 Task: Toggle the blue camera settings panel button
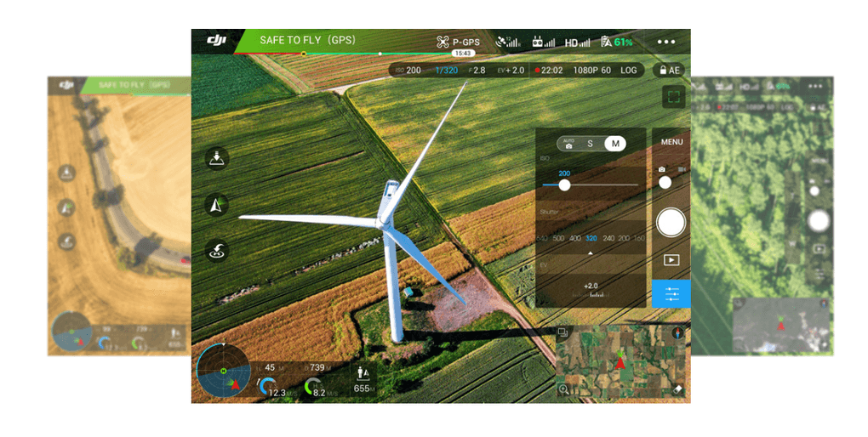(671, 293)
